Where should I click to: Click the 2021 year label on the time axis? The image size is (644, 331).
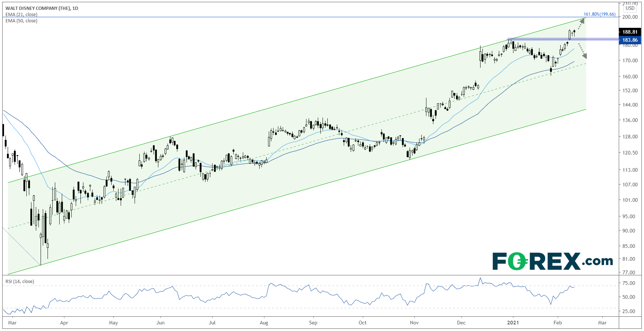513,323
